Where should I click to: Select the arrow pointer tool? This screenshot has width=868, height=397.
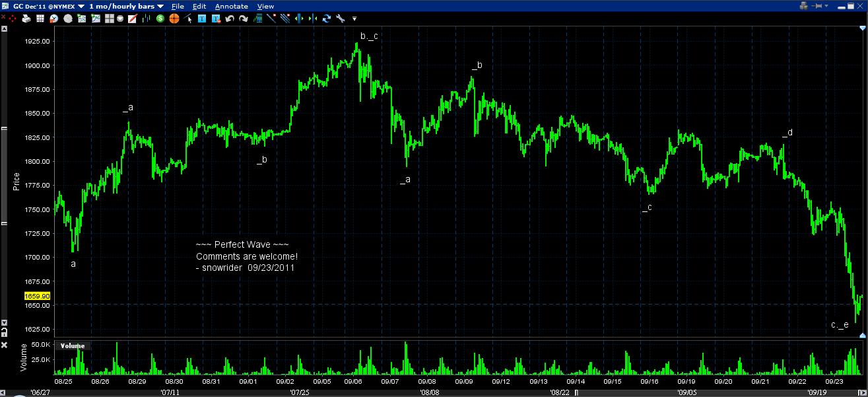(189, 18)
